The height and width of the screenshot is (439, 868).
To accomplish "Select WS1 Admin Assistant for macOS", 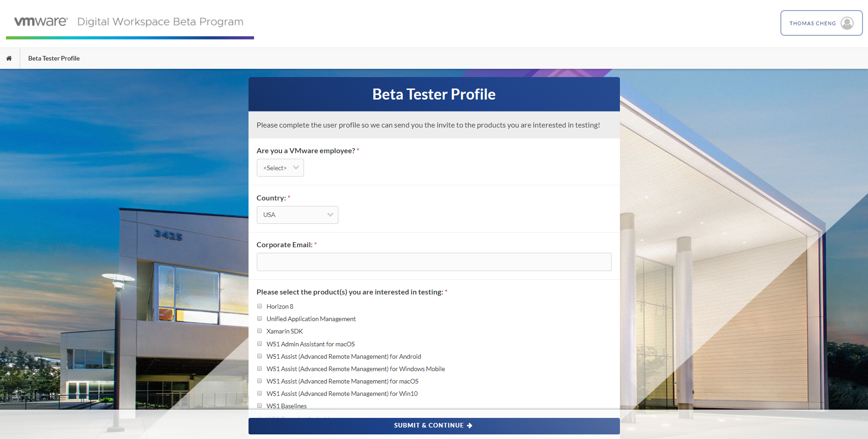I will (x=260, y=344).
